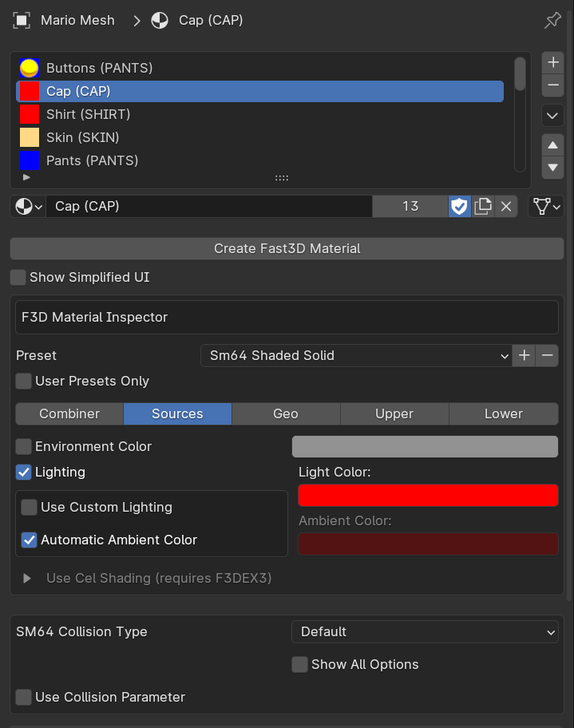Image resolution: width=574 pixels, height=728 pixels.
Task: Click the F3D Material Inspector header box
Action: 287,318
